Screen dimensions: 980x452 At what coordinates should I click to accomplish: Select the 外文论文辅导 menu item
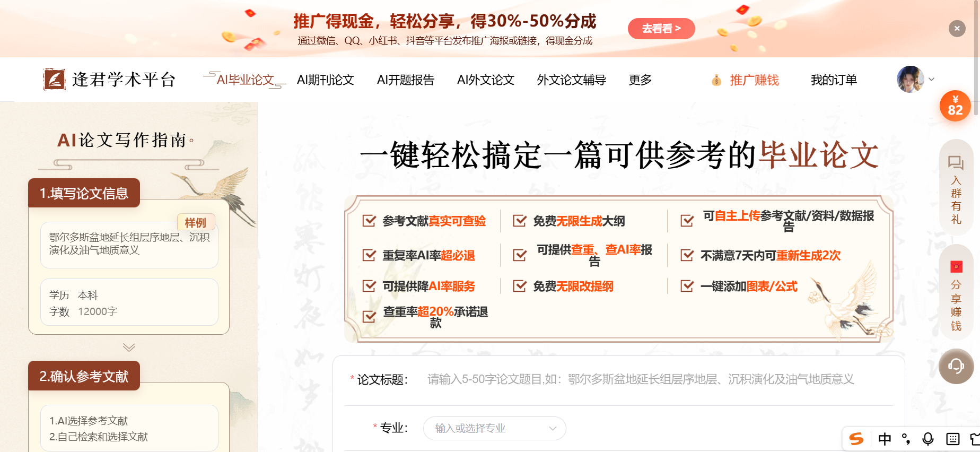coord(572,80)
